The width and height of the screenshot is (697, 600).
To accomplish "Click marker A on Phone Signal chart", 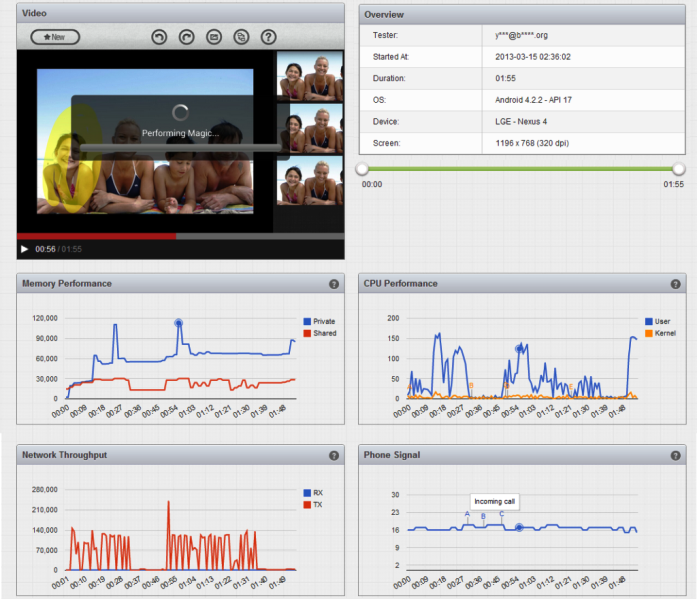I will tap(467, 514).
